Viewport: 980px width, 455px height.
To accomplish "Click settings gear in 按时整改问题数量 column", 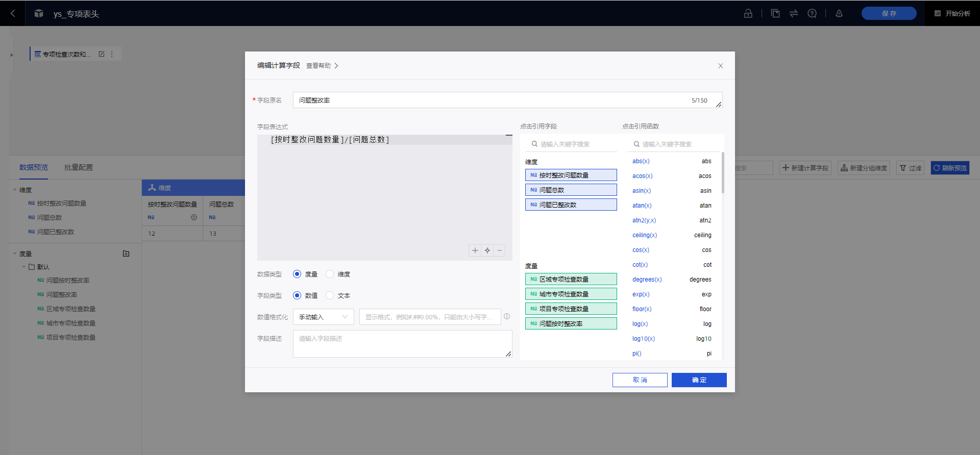I will point(194,217).
